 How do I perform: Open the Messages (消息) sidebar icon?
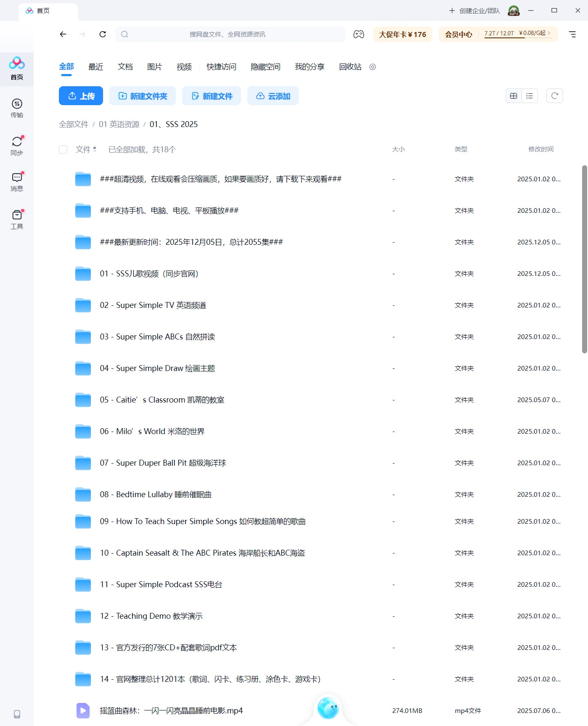pyautogui.click(x=17, y=182)
